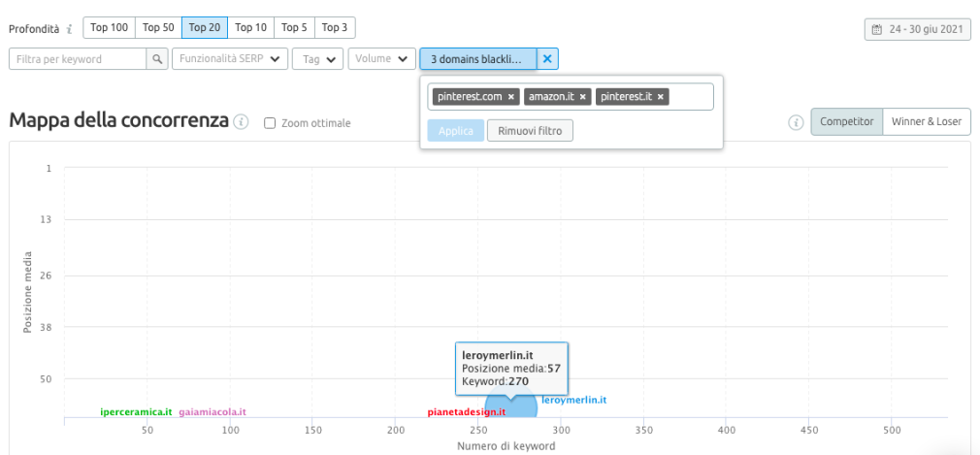Click the search magnifier in keyword filter
Image resolution: width=980 pixels, height=455 pixels.
click(157, 59)
